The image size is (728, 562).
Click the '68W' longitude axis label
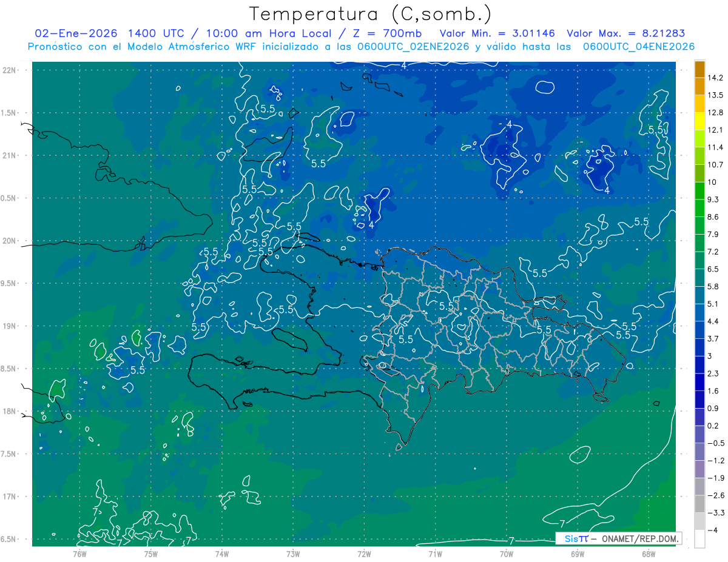coord(648,554)
